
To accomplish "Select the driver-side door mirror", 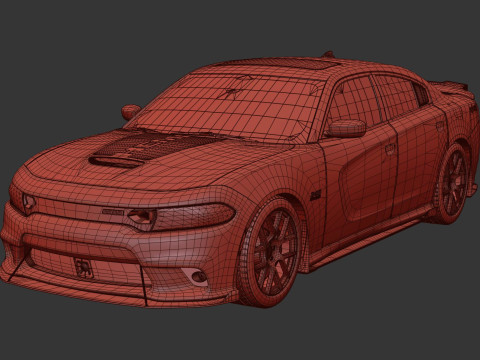I will 346,128.
